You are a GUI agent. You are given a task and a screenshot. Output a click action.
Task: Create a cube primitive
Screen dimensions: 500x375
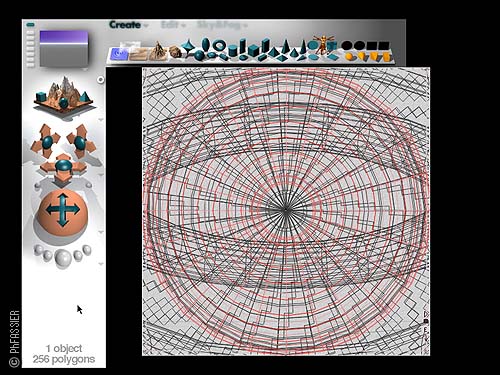tap(253, 51)
